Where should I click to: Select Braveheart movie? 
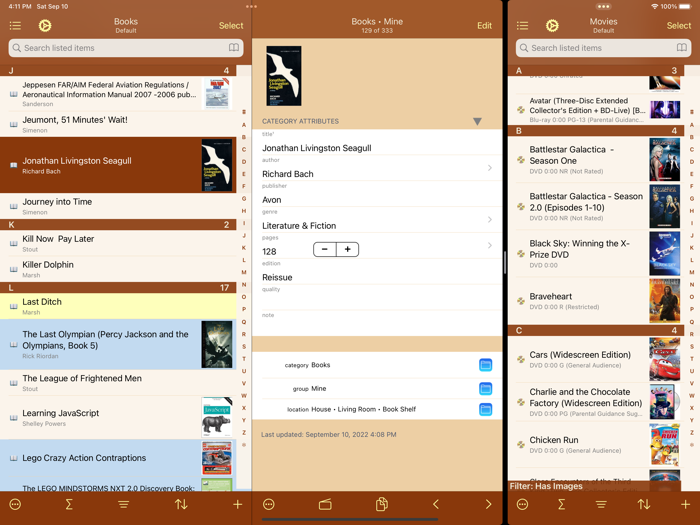pyautogui.click(x=597, y=300)
